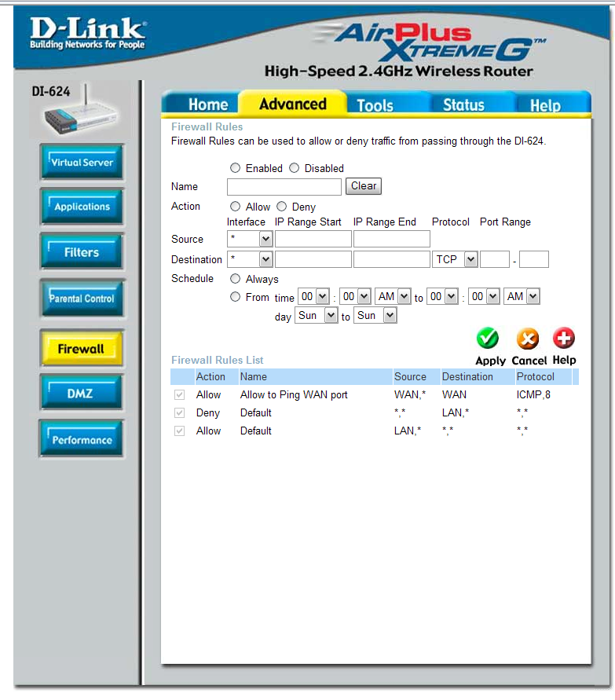Open the end hour dropdown
Viewport: 615px width, 700px height.
443,296
